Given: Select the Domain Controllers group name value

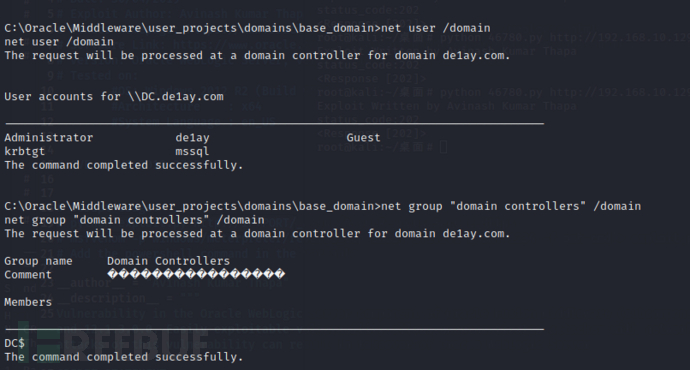Looking at the screenshot, I should click(169, 261).
